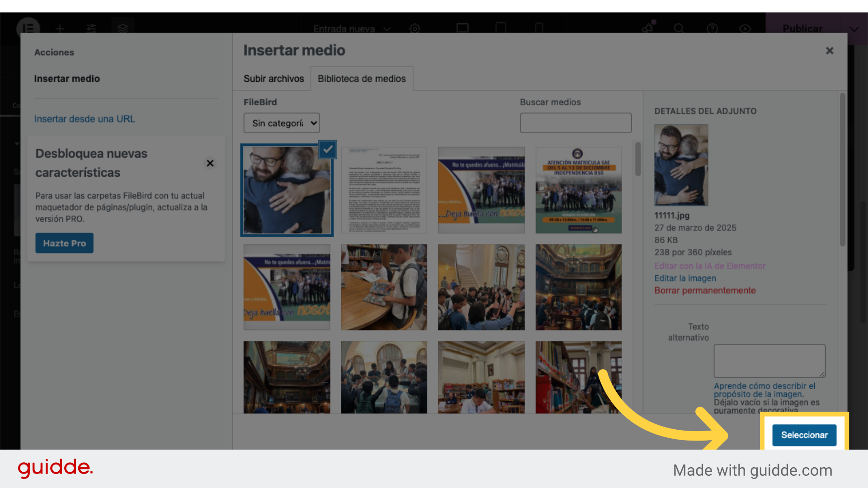Open the help question mark icon

(712, 28)
